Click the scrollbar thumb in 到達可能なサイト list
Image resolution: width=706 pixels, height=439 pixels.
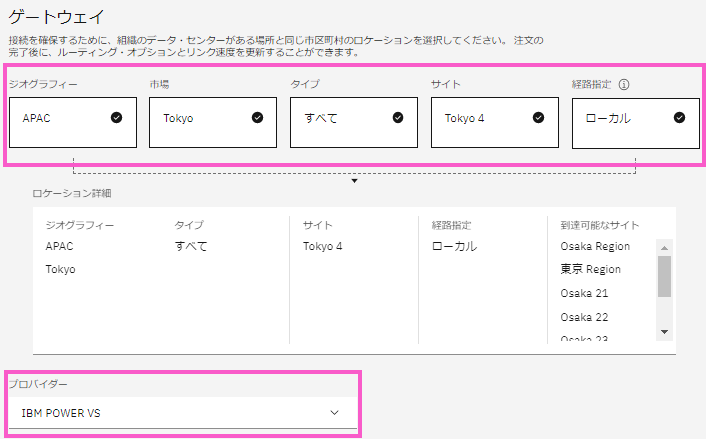click(664, 276)
